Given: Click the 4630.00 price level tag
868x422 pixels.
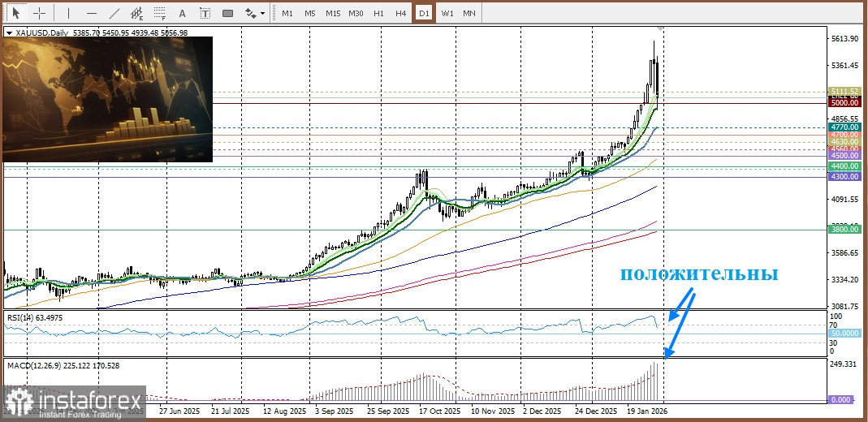Looking at the screenshot, I should [x=844, y=141].
